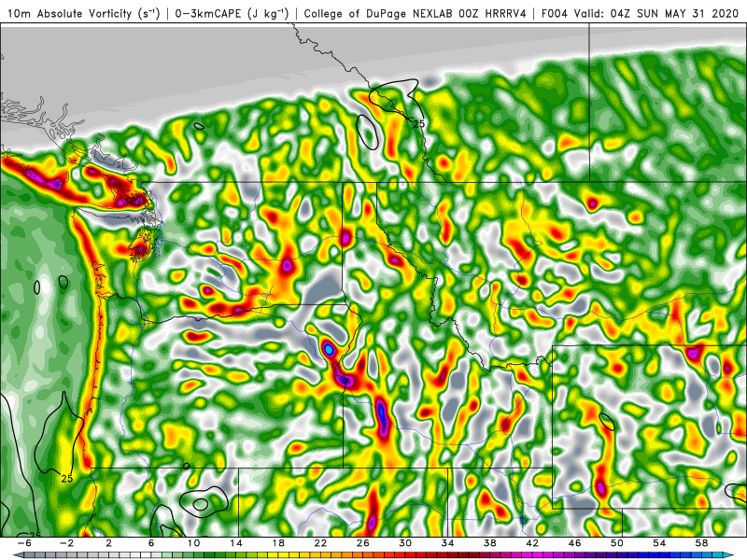Click the '54' color scale label

[660, 543]
